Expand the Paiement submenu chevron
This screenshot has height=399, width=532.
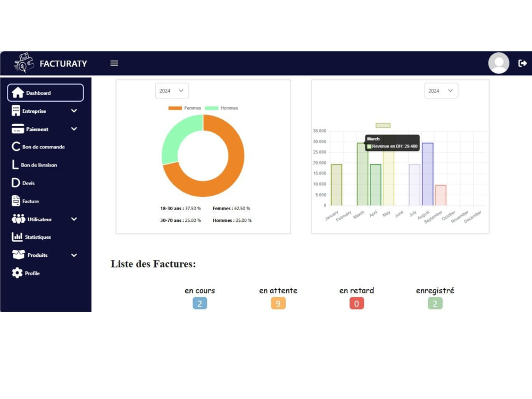coord(74,129)
